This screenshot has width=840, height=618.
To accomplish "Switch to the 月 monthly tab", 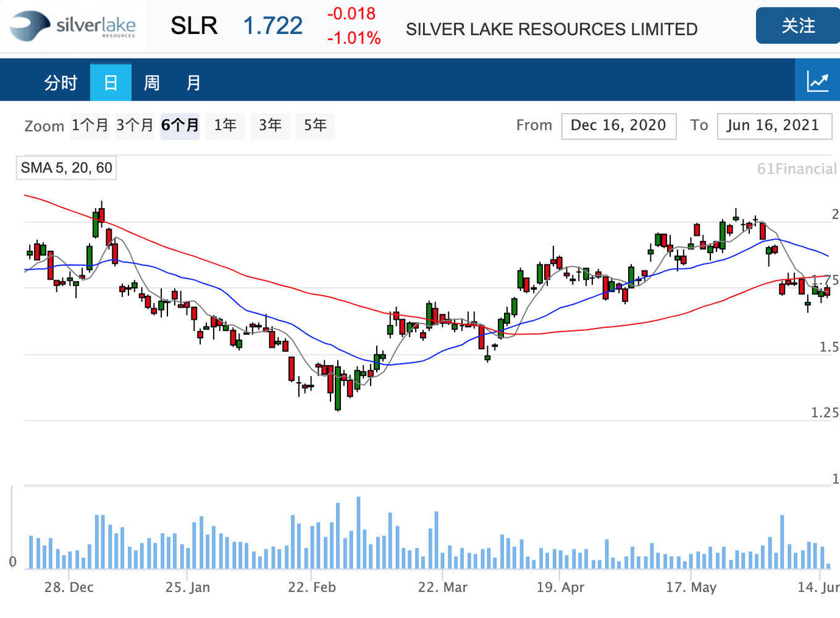I will click(x=193, y=82).
